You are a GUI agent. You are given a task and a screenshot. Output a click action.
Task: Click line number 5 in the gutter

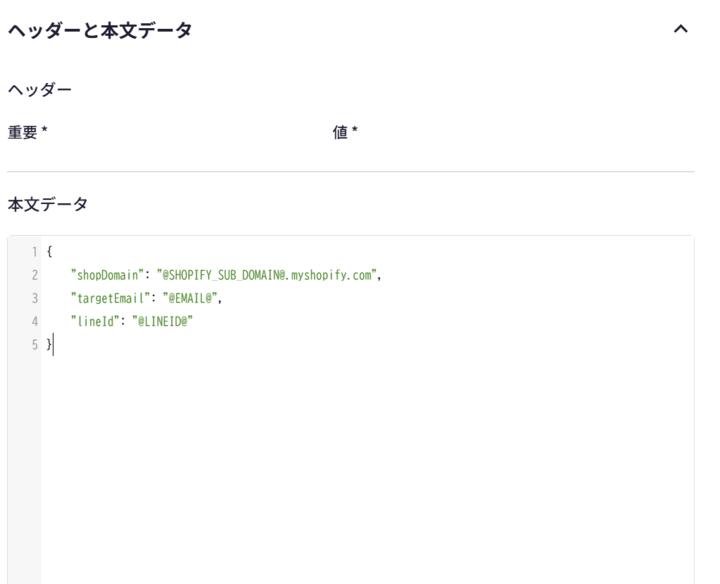(x=34, y=345)
